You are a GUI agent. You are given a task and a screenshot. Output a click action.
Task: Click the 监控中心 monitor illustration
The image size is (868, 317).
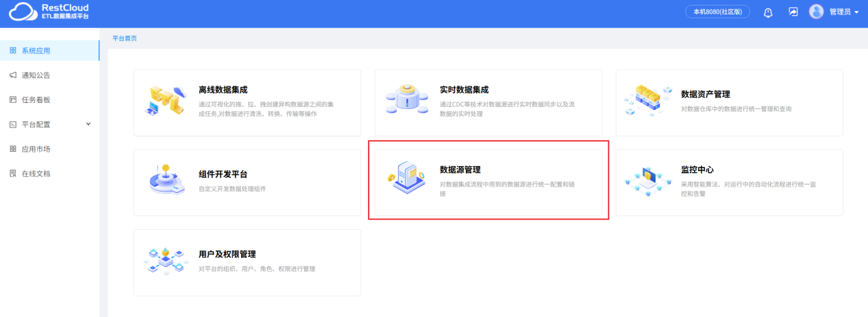(648, 181)
